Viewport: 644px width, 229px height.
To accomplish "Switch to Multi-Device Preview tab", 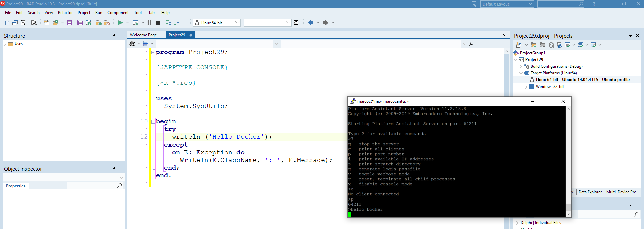I will (623, 192).
